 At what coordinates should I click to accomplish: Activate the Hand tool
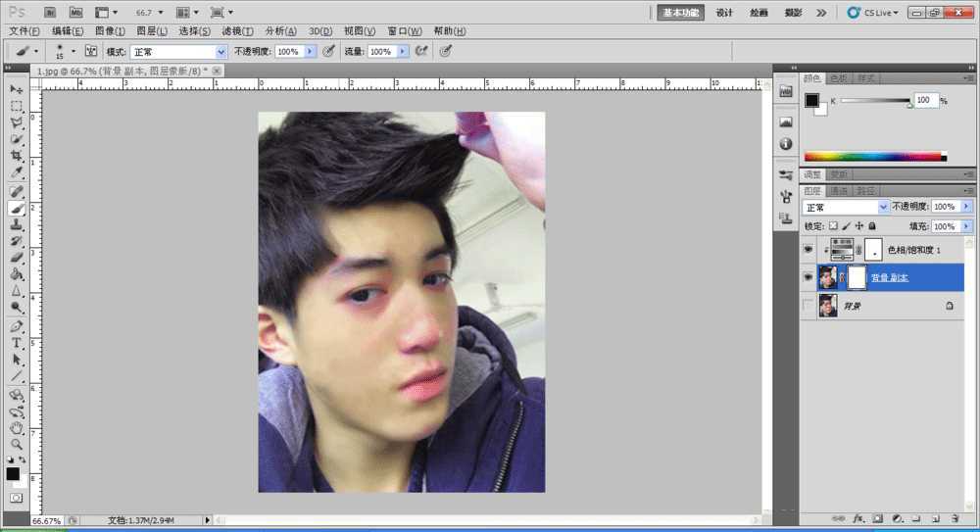click(17, 428)
